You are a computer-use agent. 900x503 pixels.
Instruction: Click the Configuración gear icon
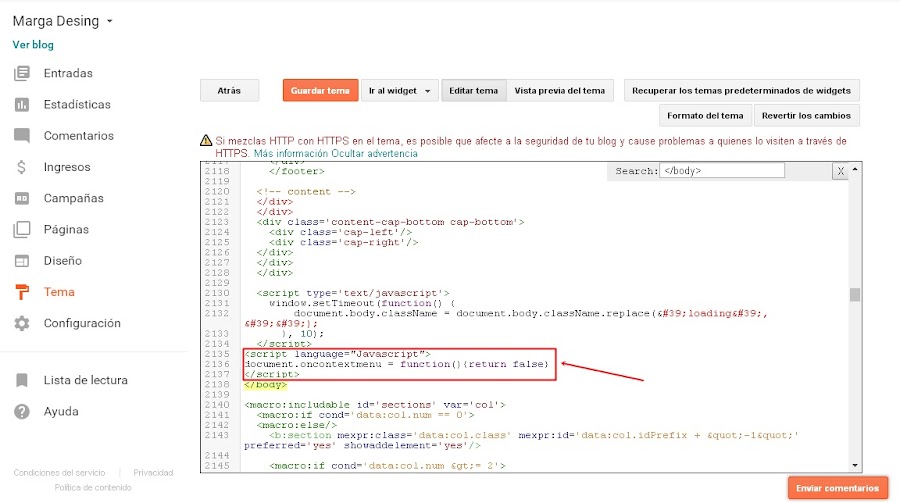point(22,323)
